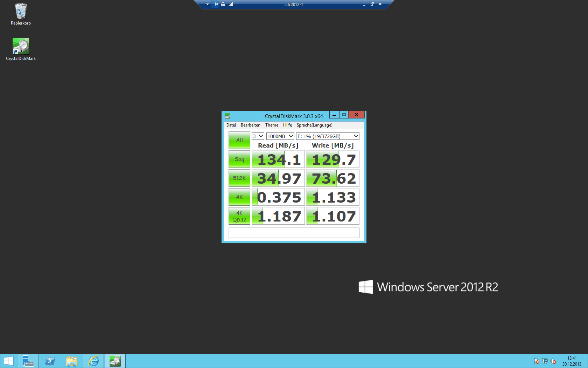This screenshot has width=588, height=368.
Task: Expand the 1000MB test size dropdown
Action: pos(280,136)
